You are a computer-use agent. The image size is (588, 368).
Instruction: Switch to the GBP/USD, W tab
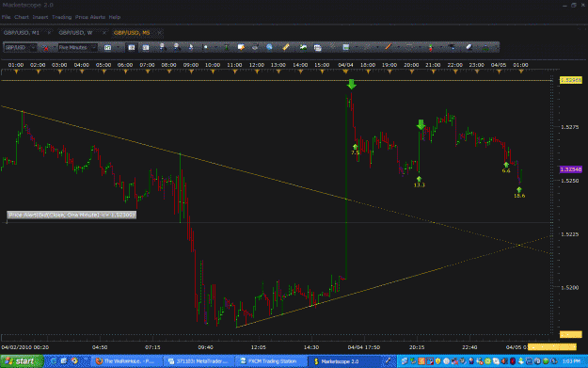click(75, 33)
